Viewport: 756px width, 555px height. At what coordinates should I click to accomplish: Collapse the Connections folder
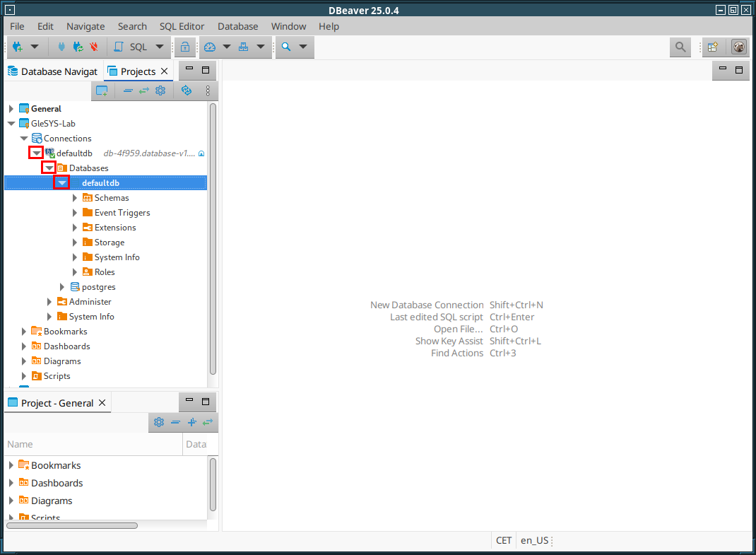click(x=23, y=139)
